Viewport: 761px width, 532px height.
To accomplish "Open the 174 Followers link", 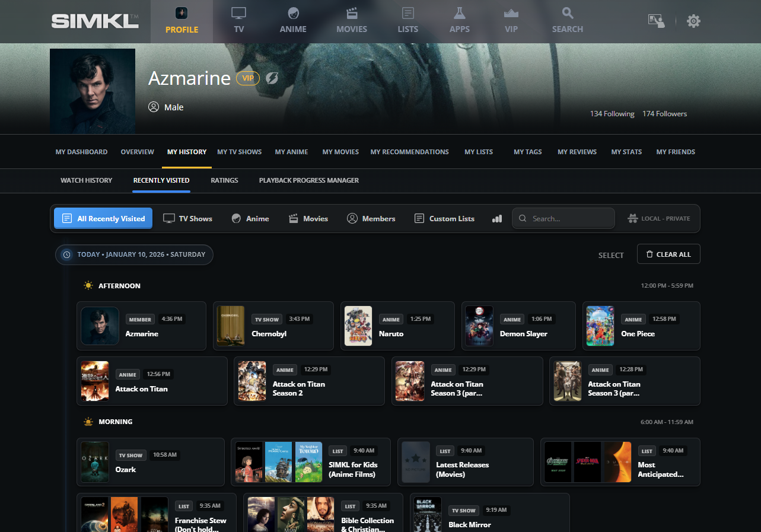I will coord(664,114).
